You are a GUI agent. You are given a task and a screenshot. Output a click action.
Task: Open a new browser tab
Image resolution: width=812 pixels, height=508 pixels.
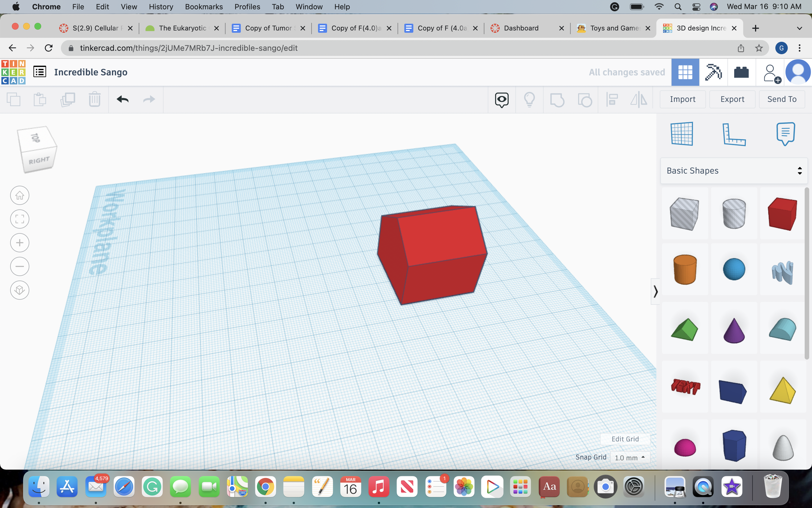pyautogui.click(x=755, y=28)
